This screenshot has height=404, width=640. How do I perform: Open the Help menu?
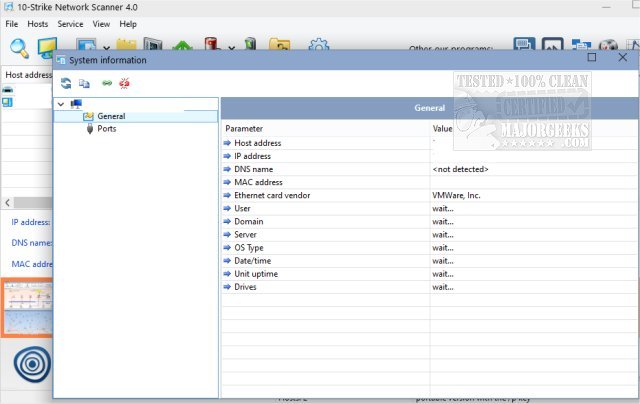(128, 24)
